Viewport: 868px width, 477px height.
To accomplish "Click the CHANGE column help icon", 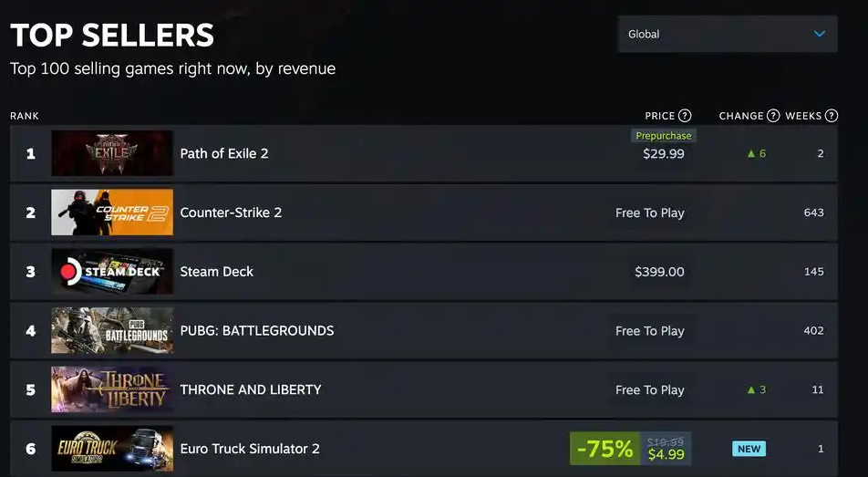I will click(773, 116).
